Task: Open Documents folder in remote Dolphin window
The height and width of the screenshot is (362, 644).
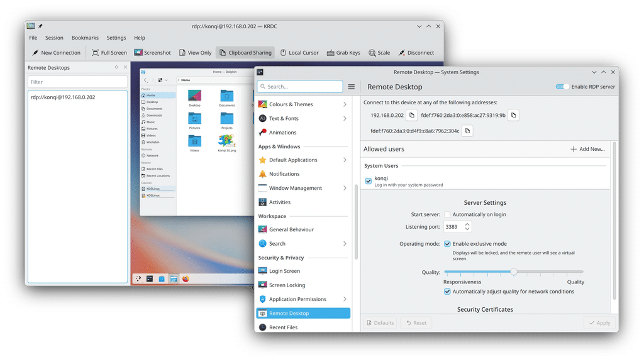Action: pyautogui.click(x=226, y=98)
